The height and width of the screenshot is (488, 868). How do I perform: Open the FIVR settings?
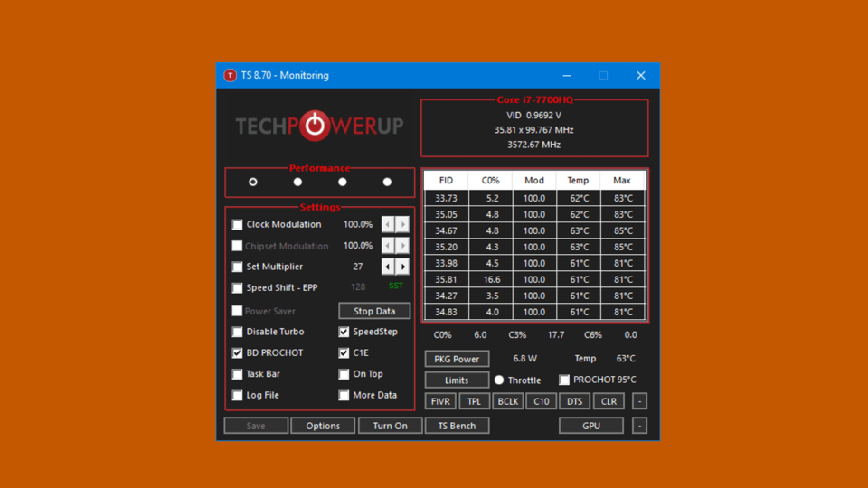click(x=440, y=401)
